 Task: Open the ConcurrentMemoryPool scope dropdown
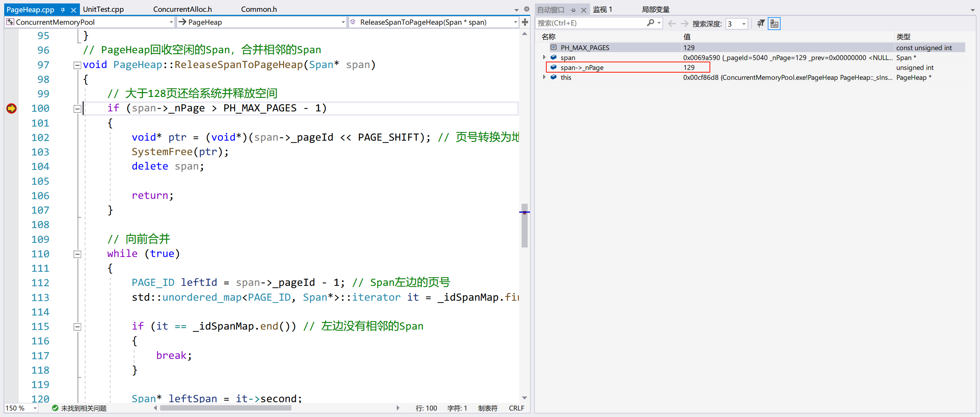tap(171, 22)
